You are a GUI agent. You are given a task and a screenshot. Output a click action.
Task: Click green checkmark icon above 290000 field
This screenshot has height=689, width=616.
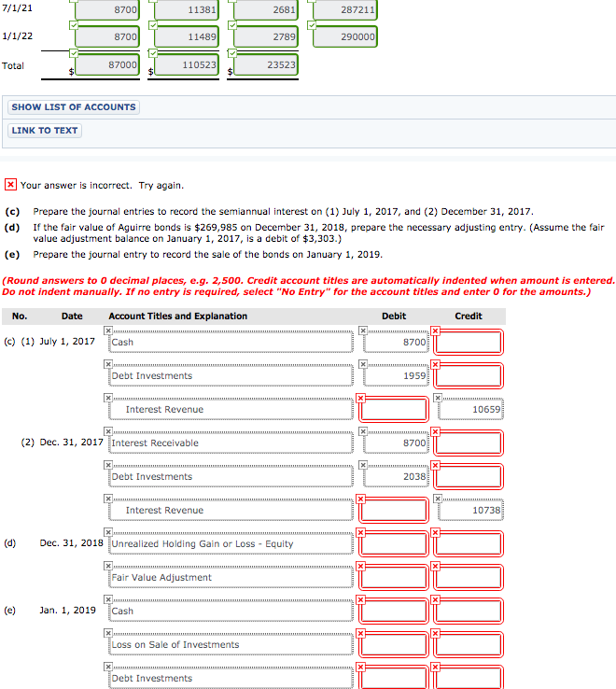click(312, 25)
